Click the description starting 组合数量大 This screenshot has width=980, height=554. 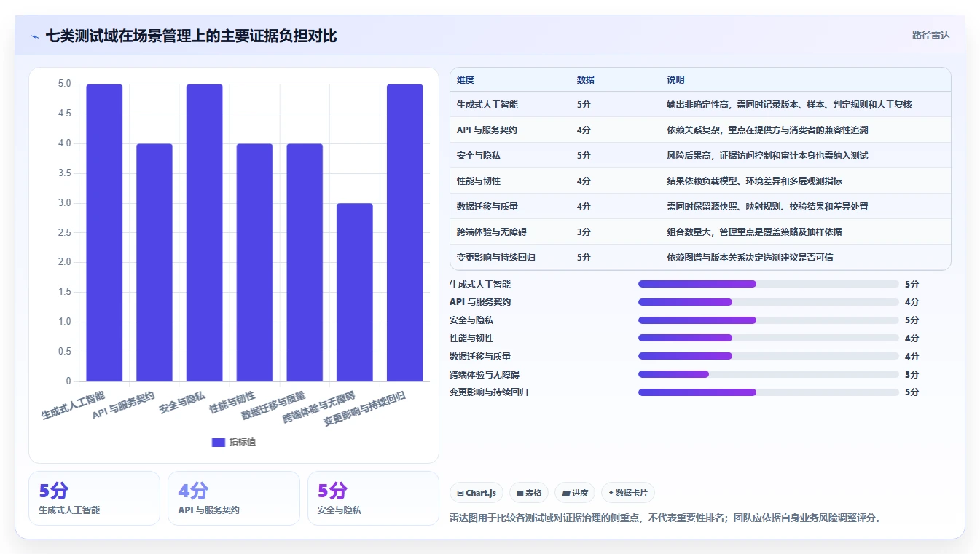(x=754, y=232)
